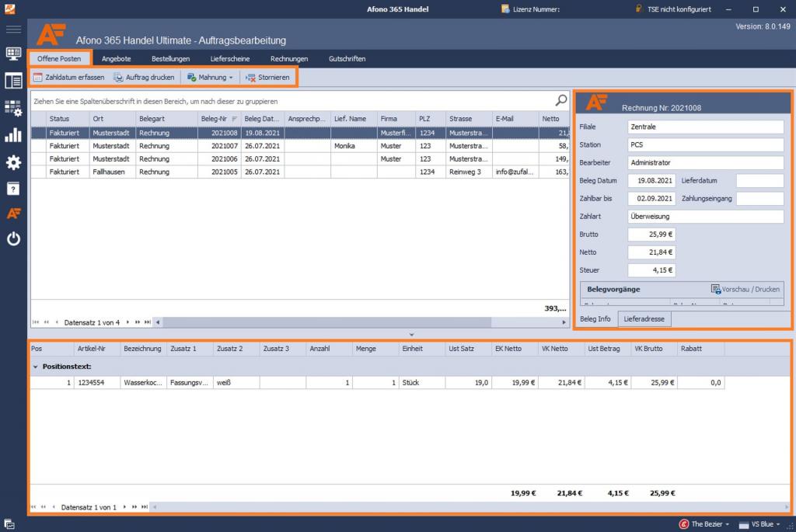796x532 pixels.
Task: Click the Fallhausen Ort cell
Action: (112, 172)
